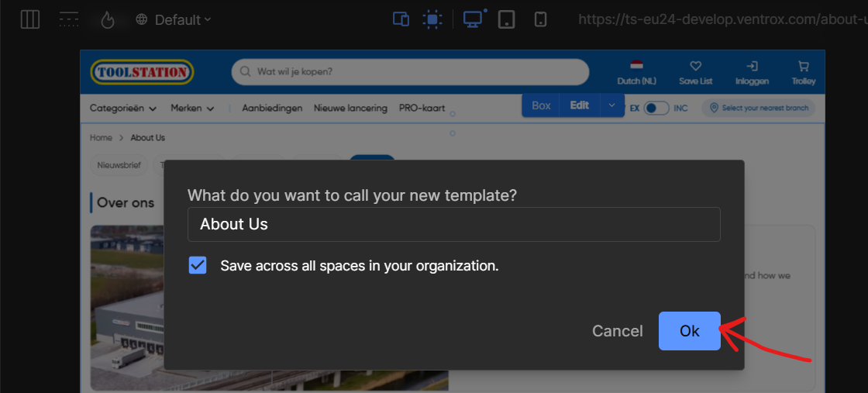This screenshot has width=868, height=393.
Task: Switch to tablet device preview
Action: [506, 19]
